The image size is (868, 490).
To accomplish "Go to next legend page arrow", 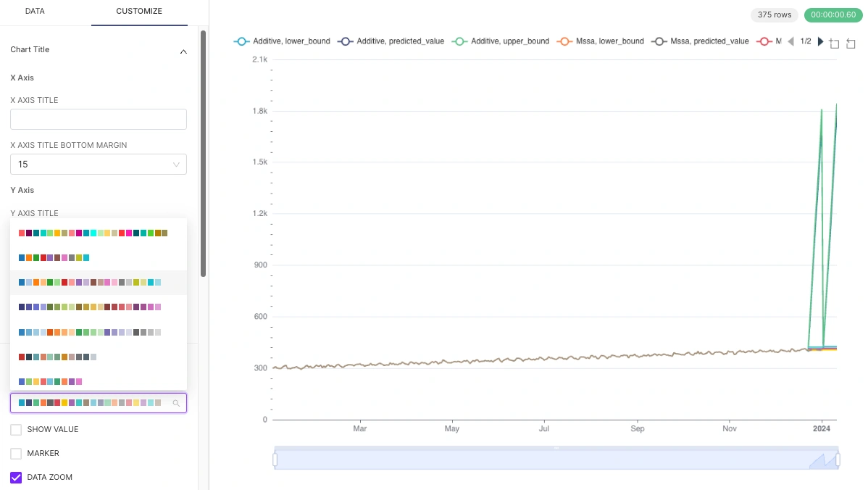I will tap(820, 41).
